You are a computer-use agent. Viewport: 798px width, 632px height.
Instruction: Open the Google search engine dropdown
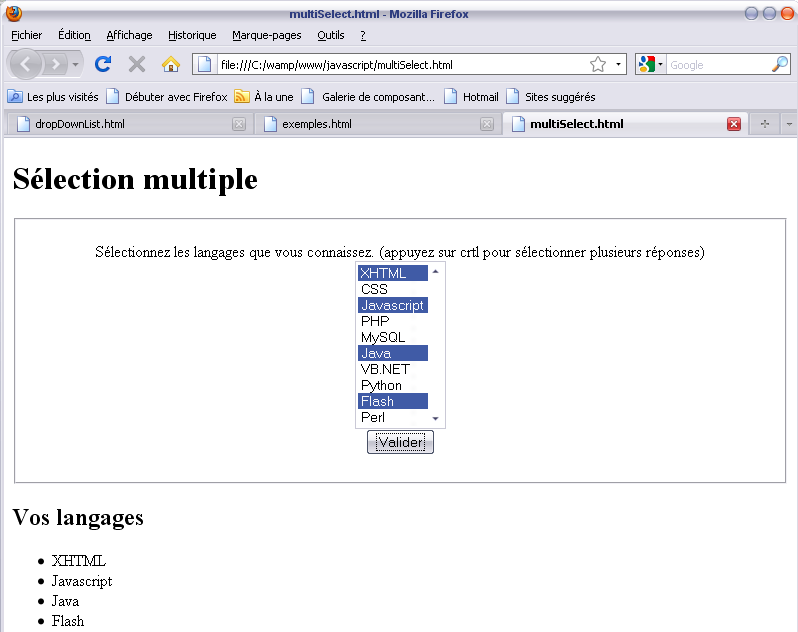tap(650, 65)
